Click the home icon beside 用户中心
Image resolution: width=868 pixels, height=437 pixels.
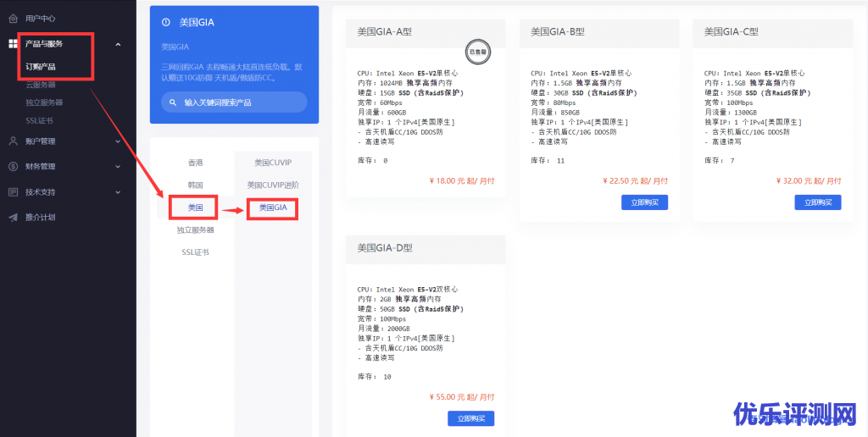tap(13, 18)
